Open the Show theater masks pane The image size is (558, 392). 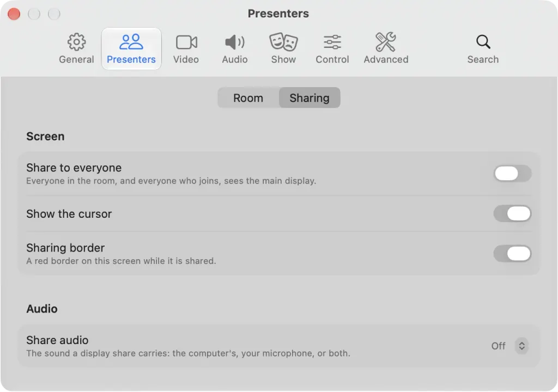click(x=283, y=49)
